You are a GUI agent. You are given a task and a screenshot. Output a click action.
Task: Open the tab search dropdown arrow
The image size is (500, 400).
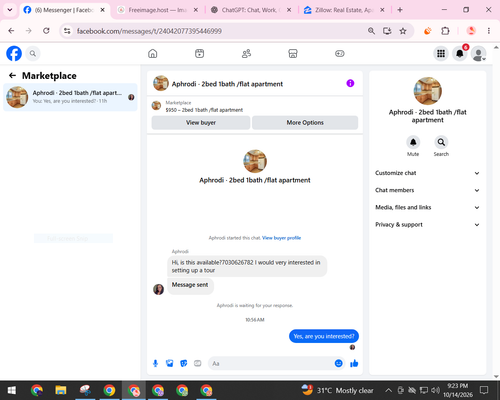10,10
